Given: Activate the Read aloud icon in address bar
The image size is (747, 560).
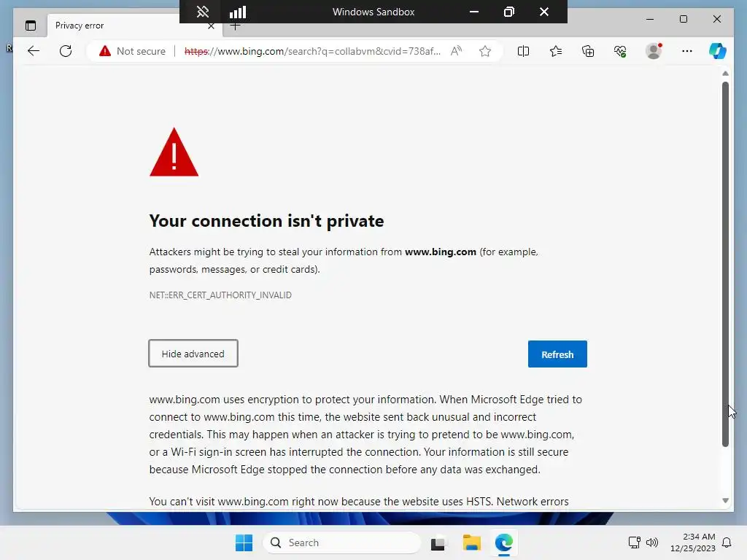Looking at the screenshot, I should click(x=456, y=51).
